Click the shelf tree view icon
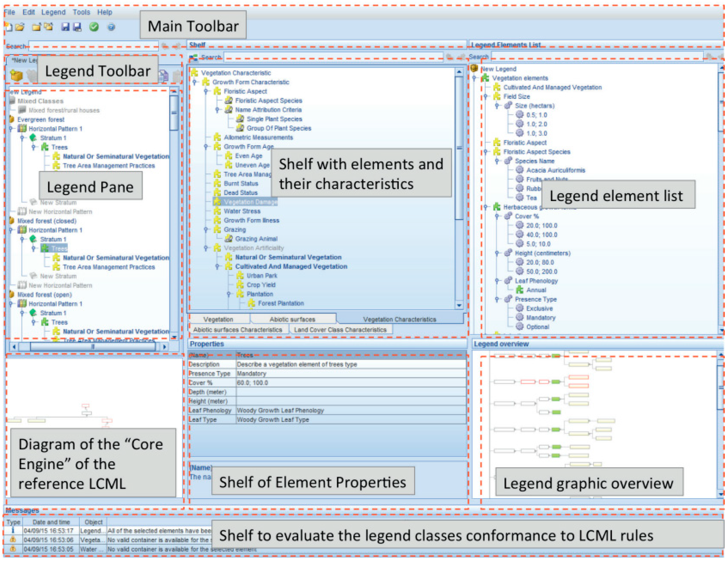This screenshot has width=728, height=561. pos(193,58)
